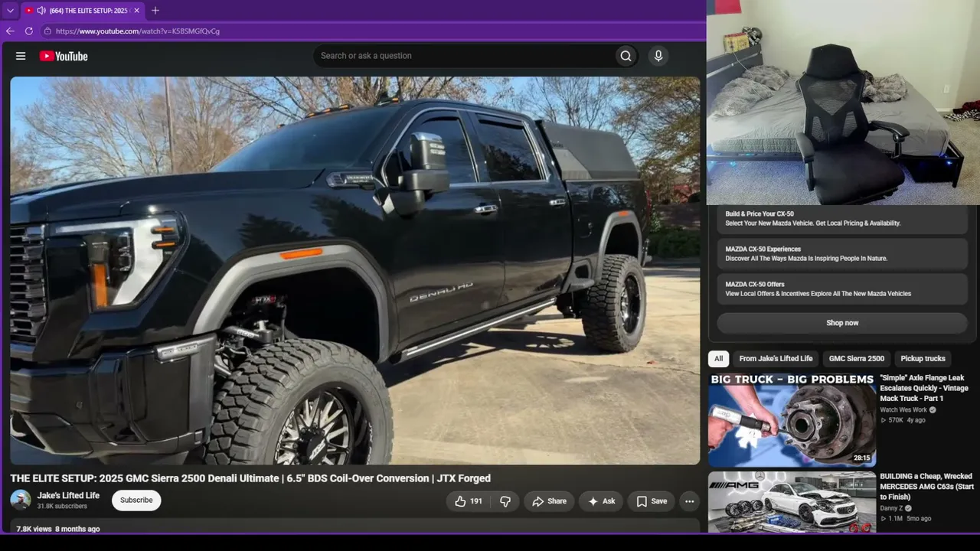The width and height of the screenshot is (980, 551).
Task: Open the "Simple" Axle Flange Leak video title
Action: pos(924,388)
